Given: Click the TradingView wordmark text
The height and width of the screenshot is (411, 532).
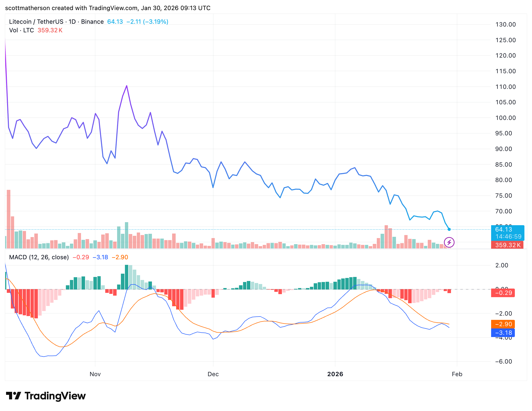Looking at the screenshot, I should coord(55,396).
